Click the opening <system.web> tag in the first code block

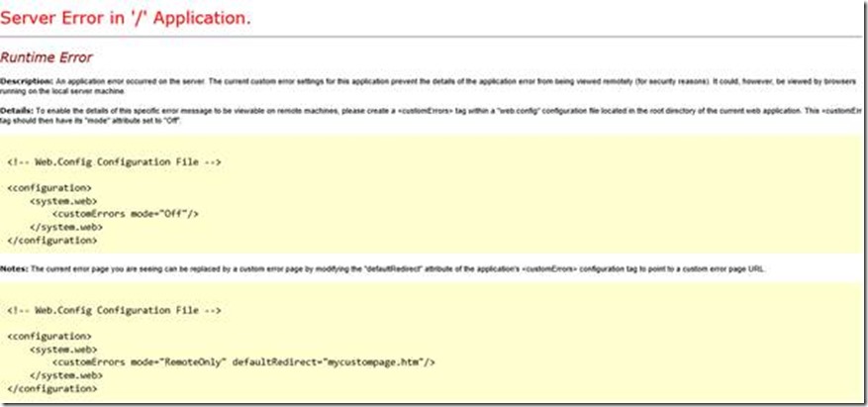tap(63, 200)
